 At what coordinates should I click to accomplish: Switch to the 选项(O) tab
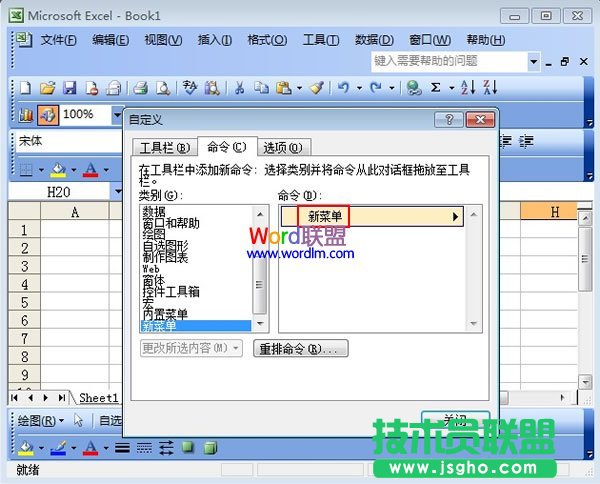click(x=281, y=147)
